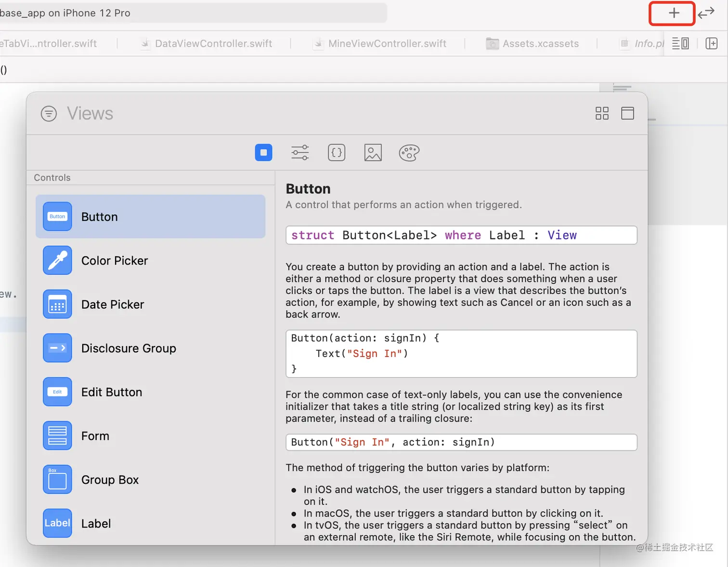The width and height of the screenshot is (728, 567).
Task: Click the "You create a button" paragraph
Action: [458, 290]
